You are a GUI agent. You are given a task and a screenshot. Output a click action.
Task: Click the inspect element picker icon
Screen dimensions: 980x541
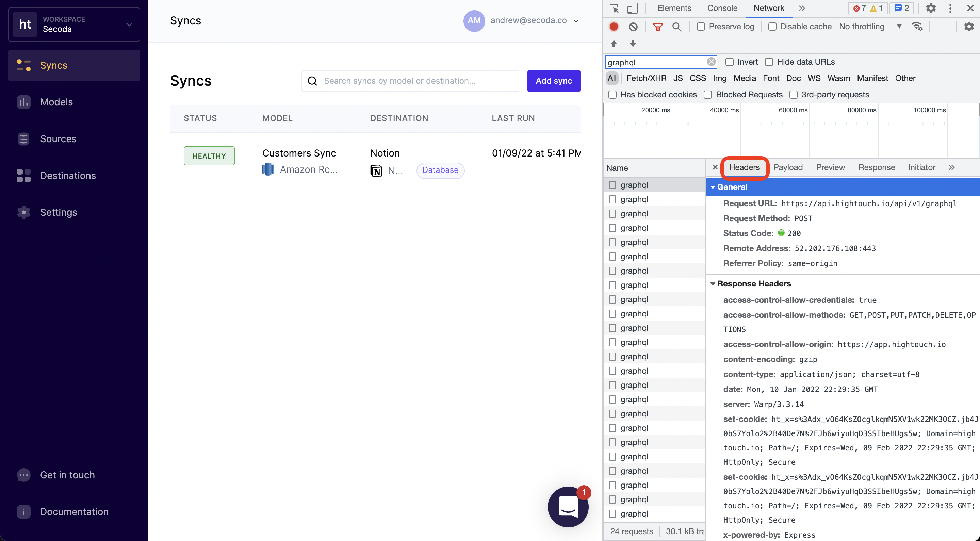[x=614, y=9]
